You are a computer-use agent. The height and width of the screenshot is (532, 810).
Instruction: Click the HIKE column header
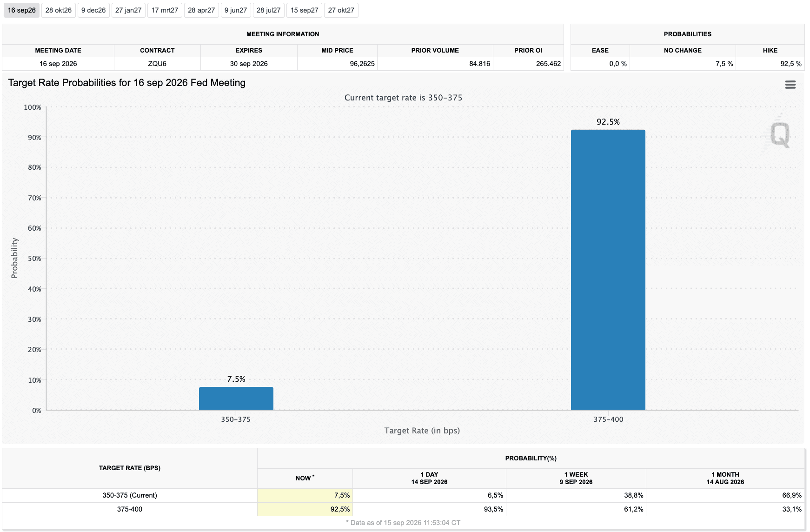coord(770,50)
